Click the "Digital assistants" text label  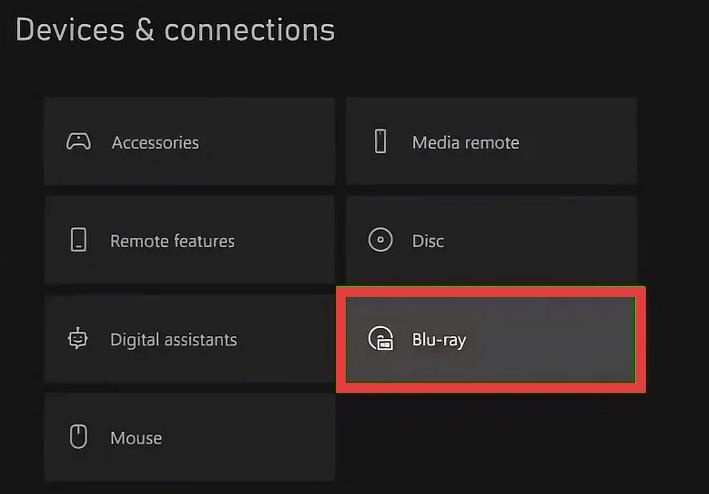click(x=174, y=340)
